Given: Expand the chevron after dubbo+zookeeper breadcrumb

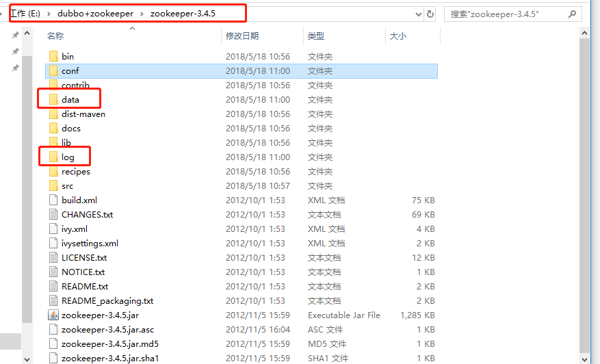Looking at the screenshot, I should click(x=142, y=14).
